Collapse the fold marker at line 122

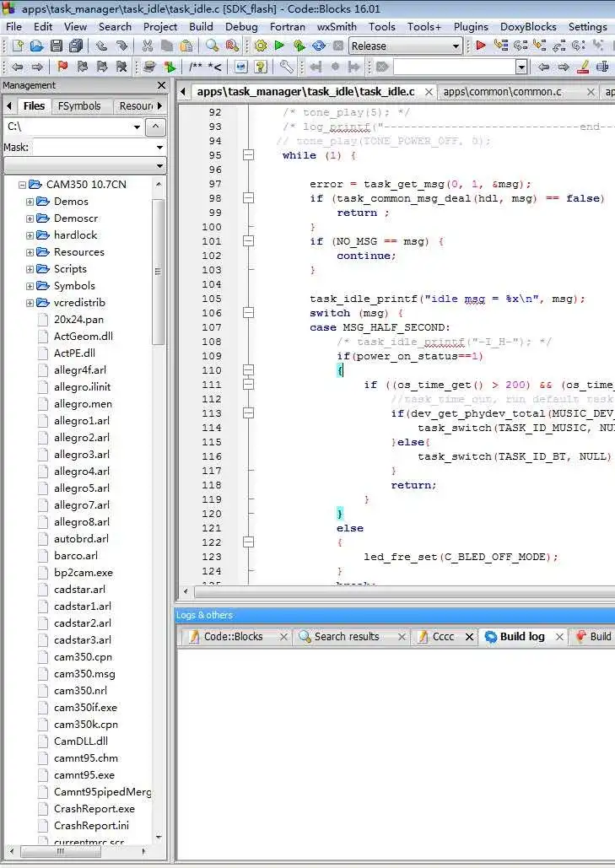click(x=249, y=542)
